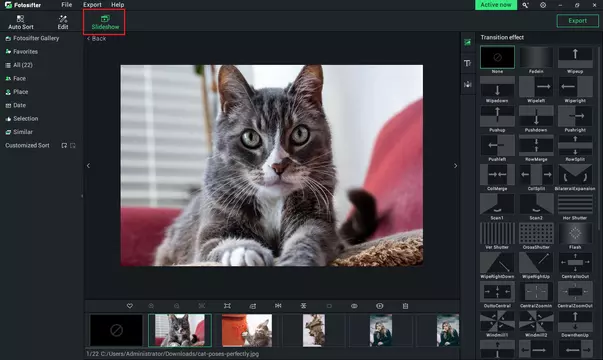This screenshot has height=360, width=603.
Task: Open the Export menu
Action: pyautogui.click(x=92, y=5)
